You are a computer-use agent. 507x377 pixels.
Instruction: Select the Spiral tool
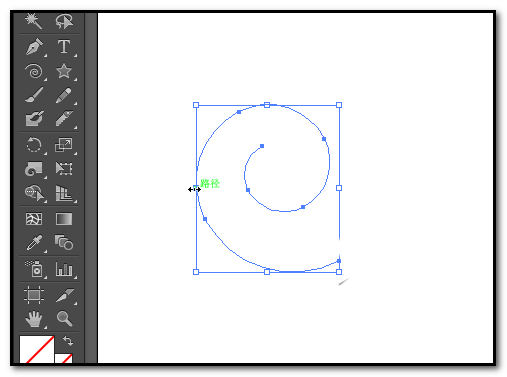pyautogui.click(x=34, y=71)
